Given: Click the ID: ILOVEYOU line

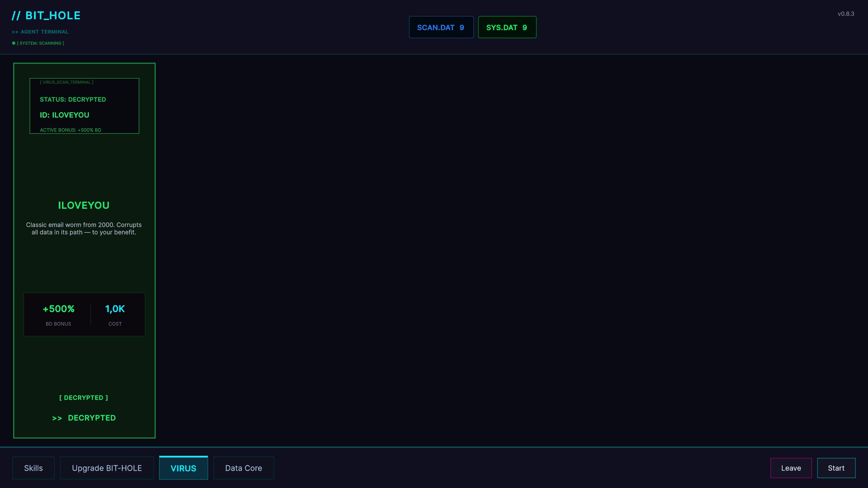Looking at the screenshot, I should 64,115.
